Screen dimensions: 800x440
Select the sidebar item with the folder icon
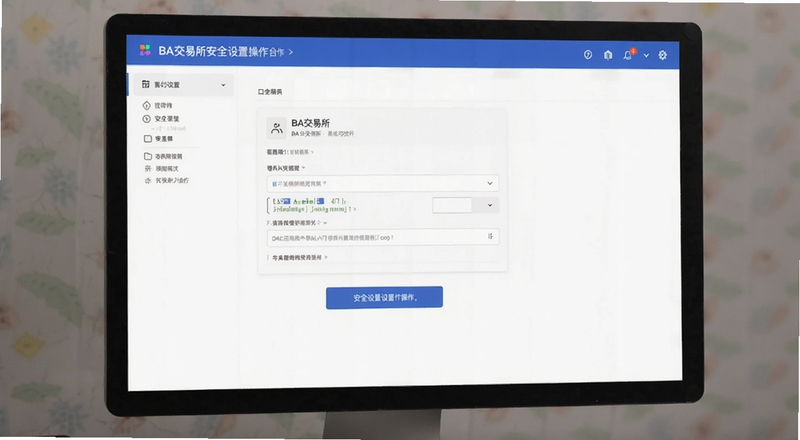(163, 156)
